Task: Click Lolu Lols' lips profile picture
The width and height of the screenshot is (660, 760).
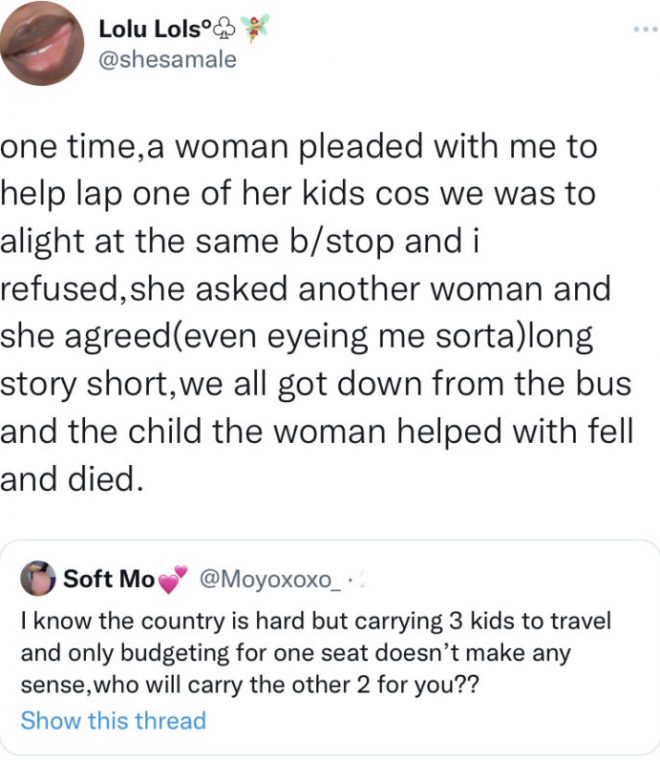Action: pyautogui.click(x=42, y=44)
